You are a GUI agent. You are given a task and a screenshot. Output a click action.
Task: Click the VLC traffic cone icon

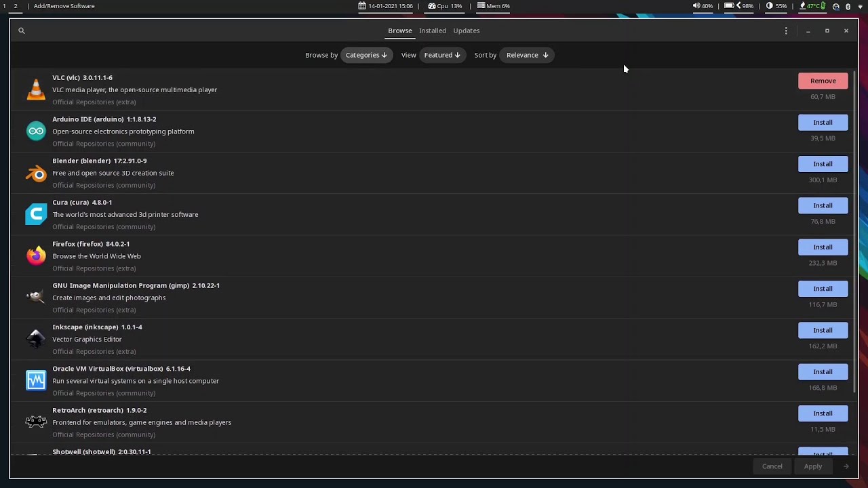point(36,89)
